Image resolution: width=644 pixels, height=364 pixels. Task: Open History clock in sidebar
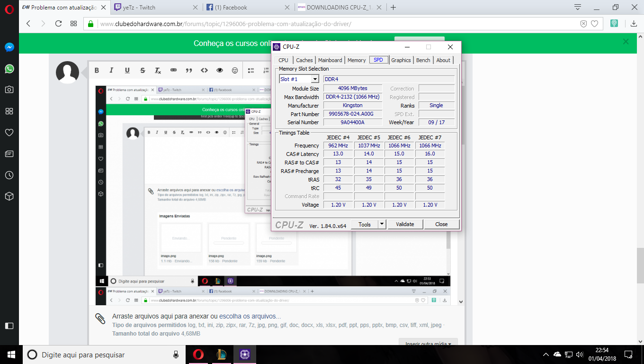[x=9, y=175]
